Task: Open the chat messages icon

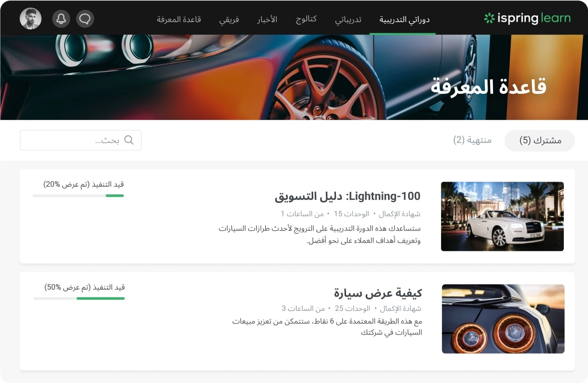Action: (x=85, y=18)
